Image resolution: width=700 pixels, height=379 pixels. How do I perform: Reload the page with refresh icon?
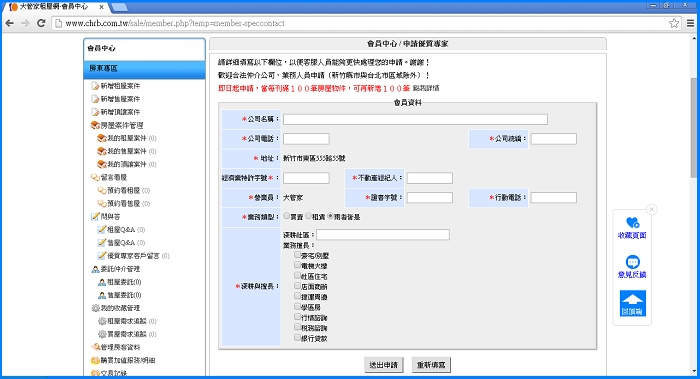(x=41, y=23)
